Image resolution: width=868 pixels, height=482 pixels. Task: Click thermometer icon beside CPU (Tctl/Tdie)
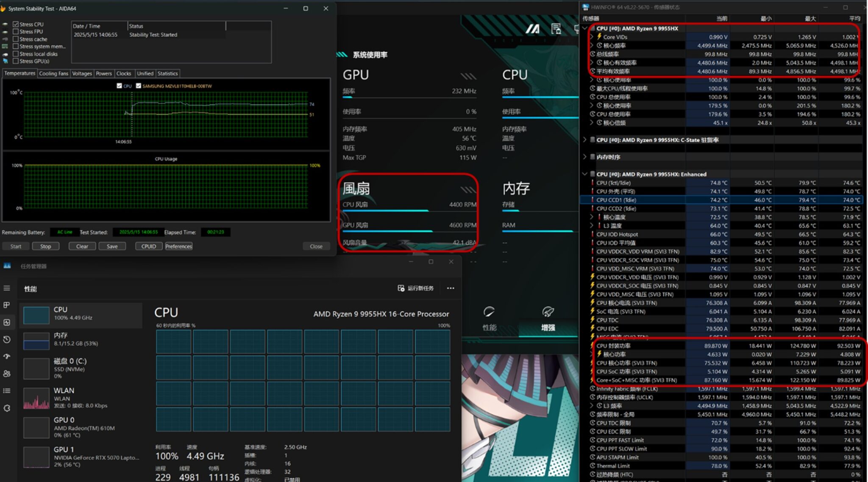(593, 183)
